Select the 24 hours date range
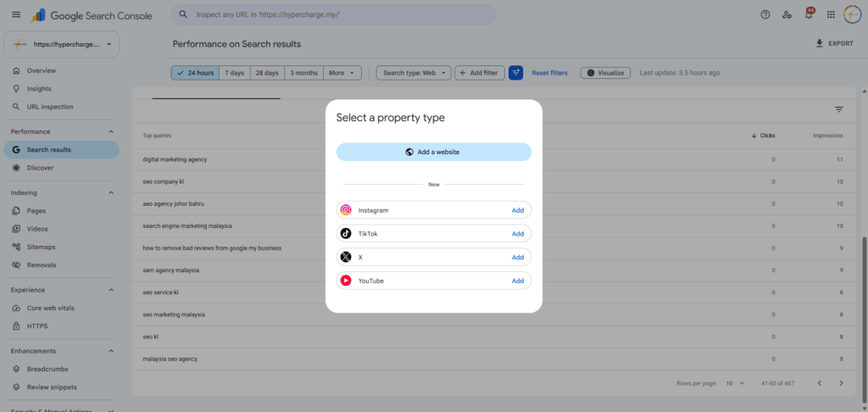The height and width of the screenshot is (412, 868). [195, 73]
